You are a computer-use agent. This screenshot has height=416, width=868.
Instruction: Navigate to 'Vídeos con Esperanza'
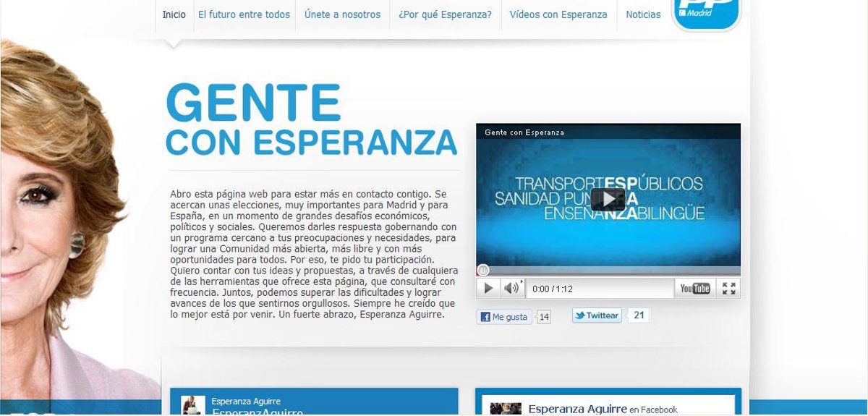[558, 14]
